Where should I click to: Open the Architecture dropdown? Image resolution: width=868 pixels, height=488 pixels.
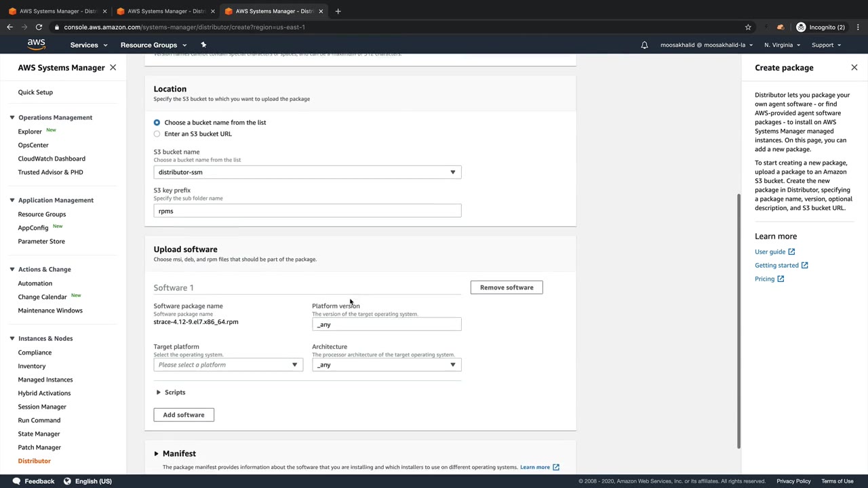[387, 365]
